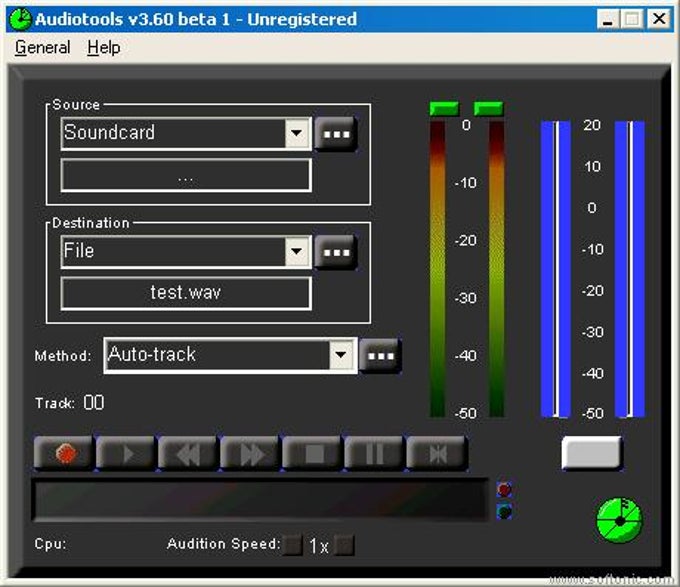Viewport: 680px width, 587px height.
Task: Click the red status indicator light
Action: click(x=504, y=489)
